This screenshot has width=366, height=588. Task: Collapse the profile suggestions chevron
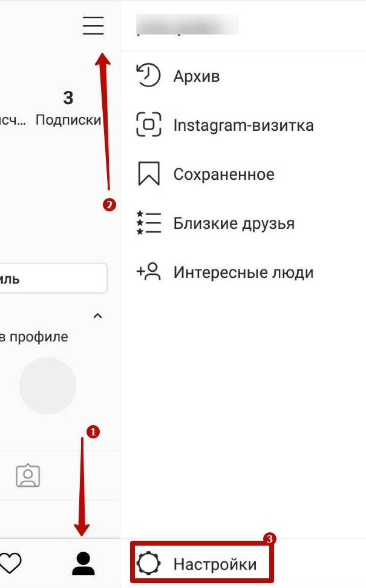[x=97, y=315]
